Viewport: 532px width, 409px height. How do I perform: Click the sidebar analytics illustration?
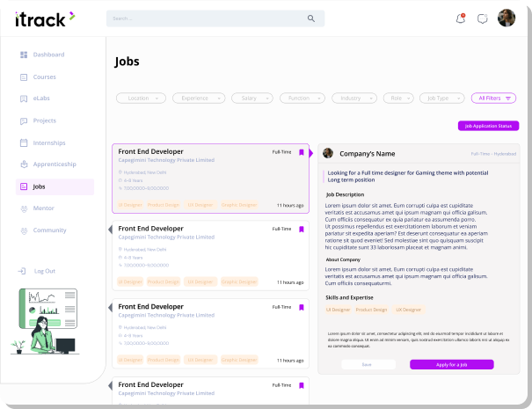pyautogui.click(x=45, y=321)
